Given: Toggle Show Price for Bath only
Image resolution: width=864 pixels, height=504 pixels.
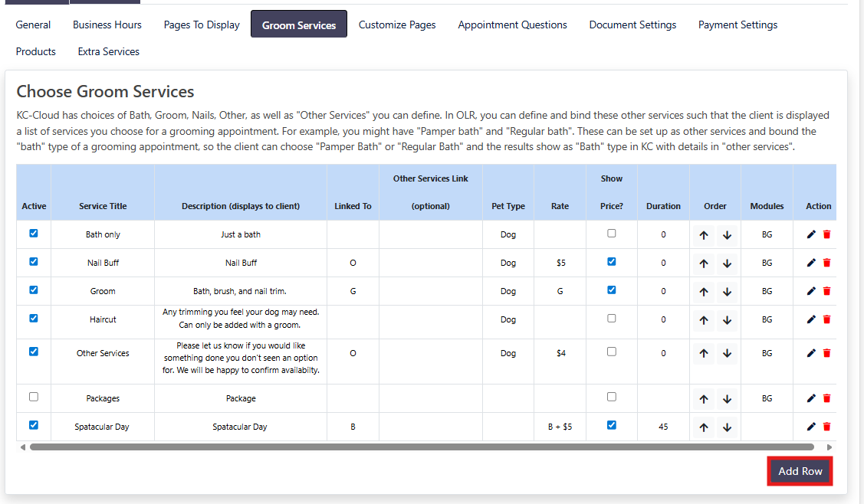Looking at the screenshot, I should coord(611,234).
